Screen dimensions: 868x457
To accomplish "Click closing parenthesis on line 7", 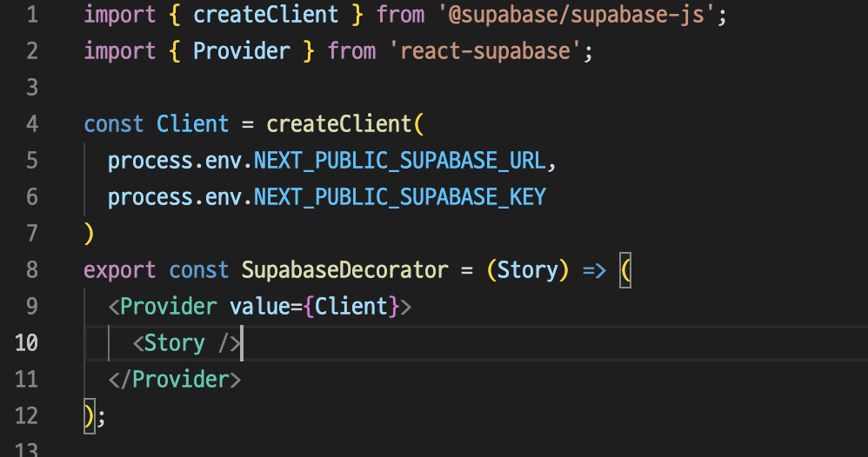I will [89, 234].
